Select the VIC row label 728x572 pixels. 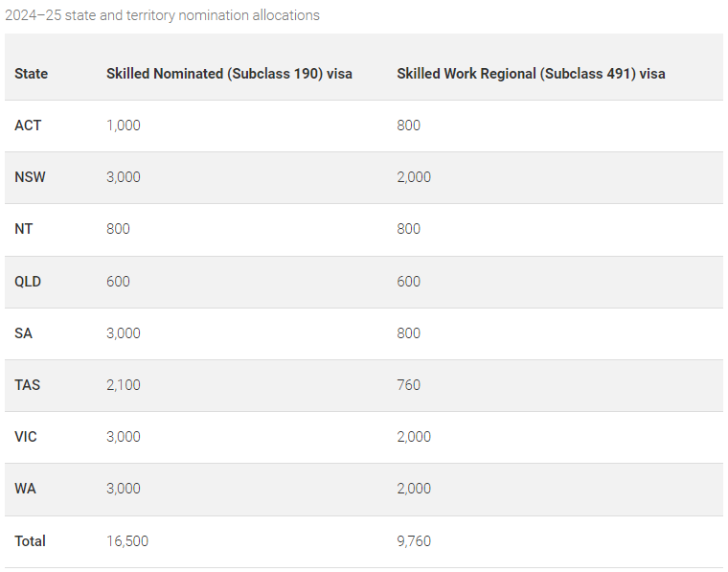click(26, 437)
